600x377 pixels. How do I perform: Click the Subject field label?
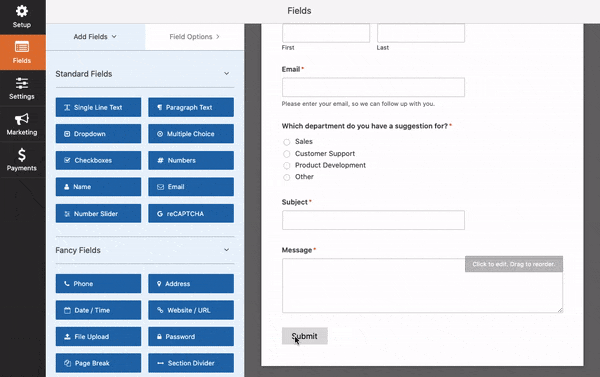point(295,202)
